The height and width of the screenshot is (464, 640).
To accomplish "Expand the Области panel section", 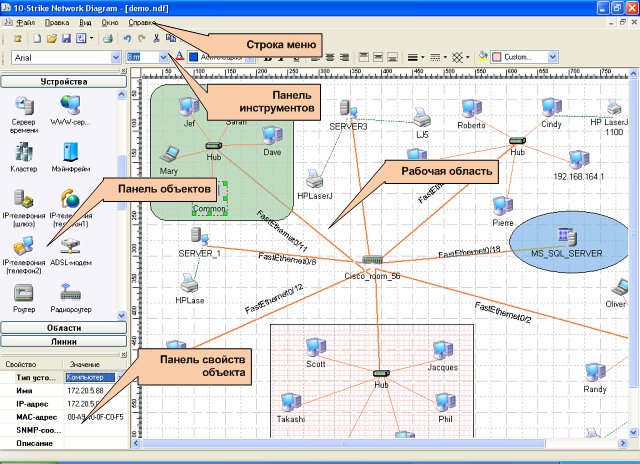I will coord(63,327).
